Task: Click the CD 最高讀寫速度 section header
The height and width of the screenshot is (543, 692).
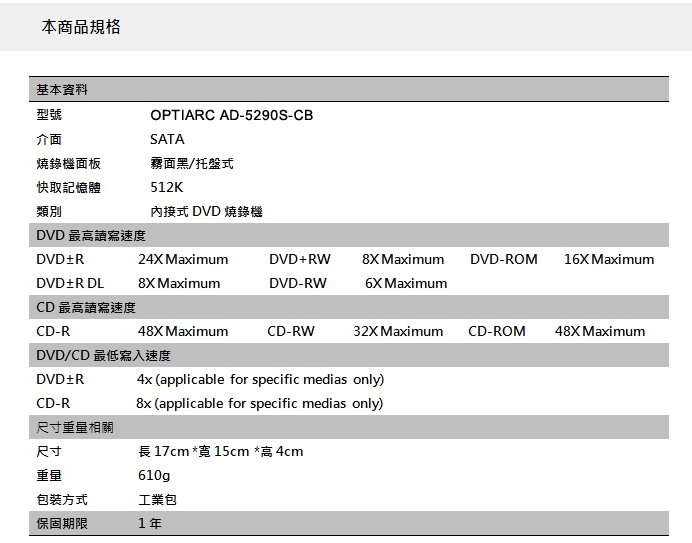Action: [349, 307]
